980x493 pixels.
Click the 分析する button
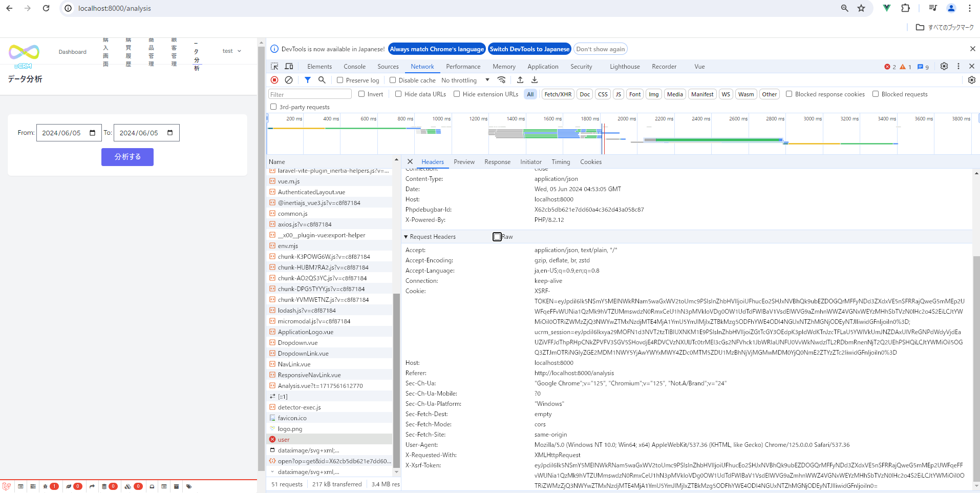[127, 157]
